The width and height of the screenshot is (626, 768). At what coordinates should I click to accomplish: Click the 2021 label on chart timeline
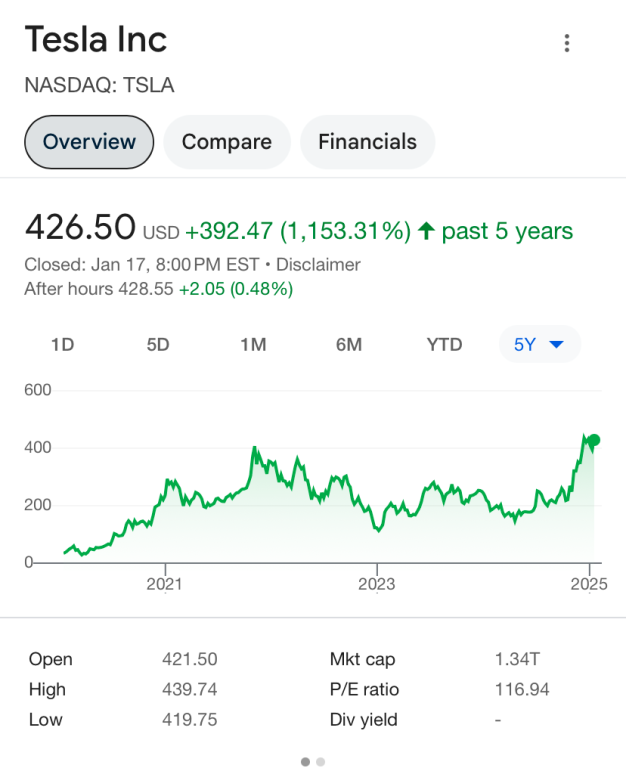coord(164,584)
